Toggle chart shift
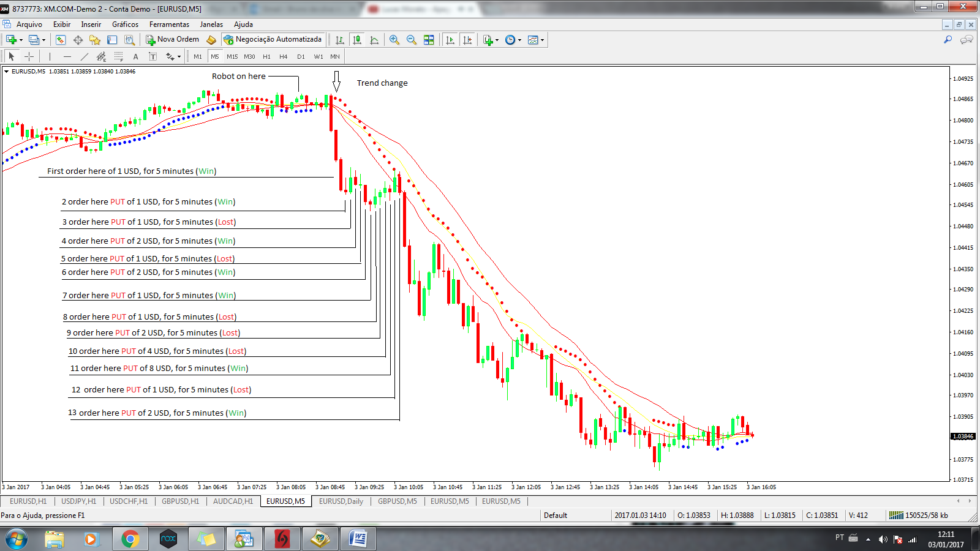980x551 pixels. (x=467, y=40)
